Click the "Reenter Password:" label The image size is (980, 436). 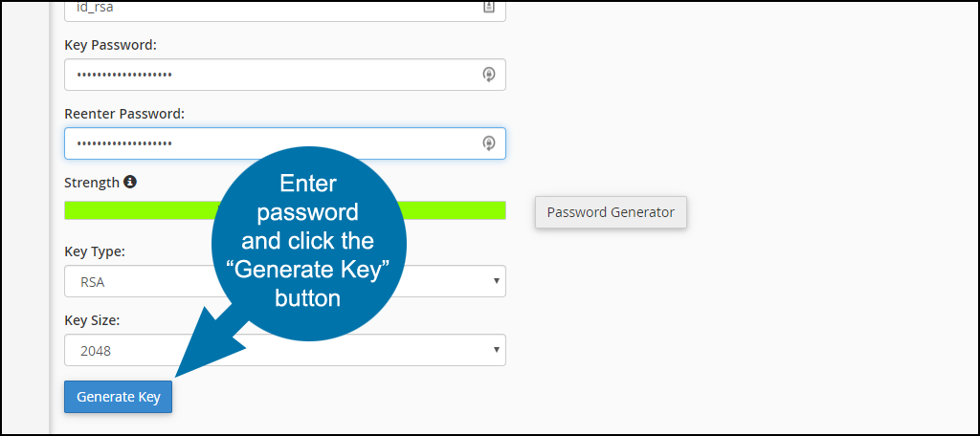click(125, 114)
